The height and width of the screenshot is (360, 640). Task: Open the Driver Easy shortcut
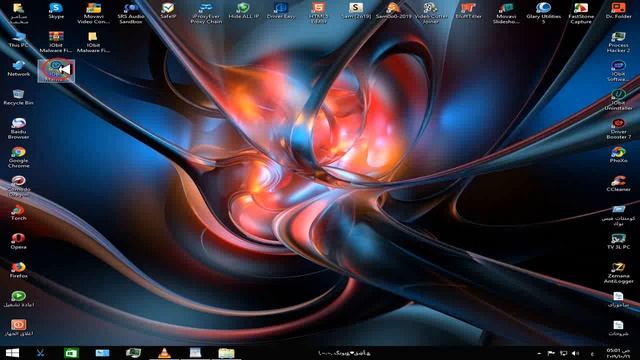[x=281, y=11]
